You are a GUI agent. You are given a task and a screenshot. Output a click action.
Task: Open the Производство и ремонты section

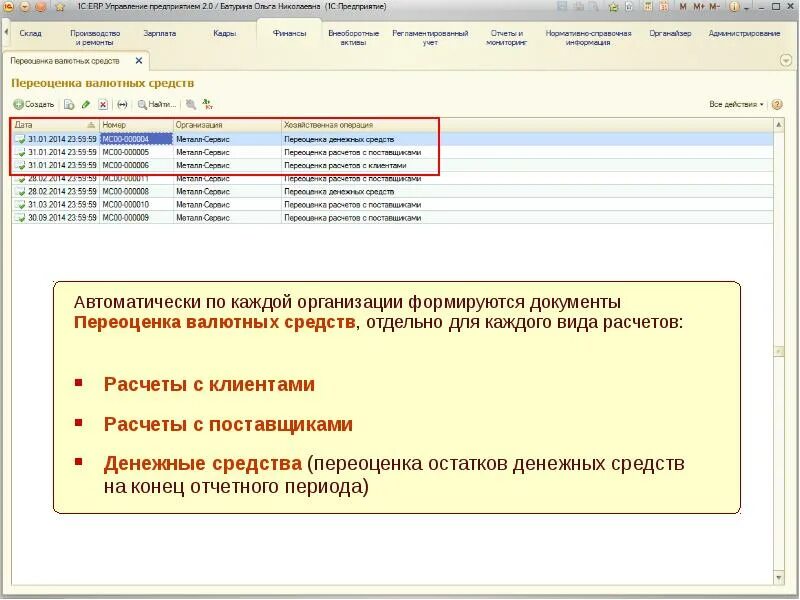(x=95, y=38)
